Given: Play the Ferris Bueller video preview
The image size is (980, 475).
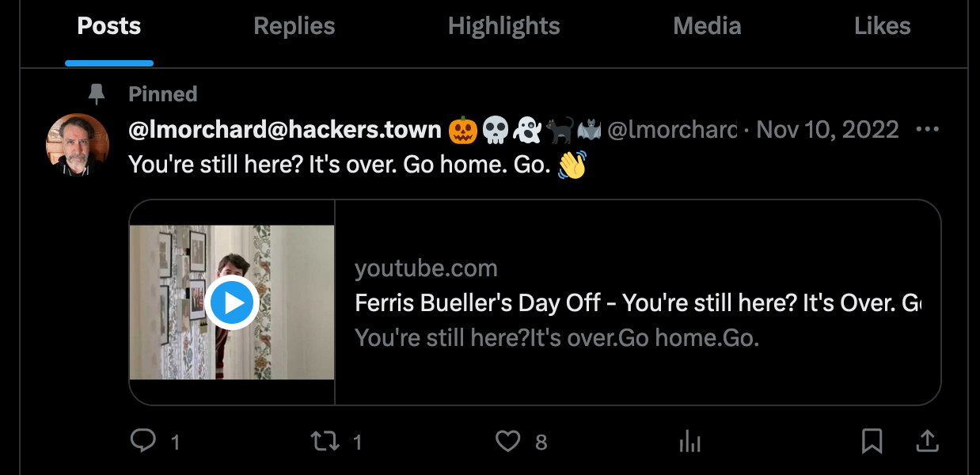Looking at the screenshot, I should (231, 302).
